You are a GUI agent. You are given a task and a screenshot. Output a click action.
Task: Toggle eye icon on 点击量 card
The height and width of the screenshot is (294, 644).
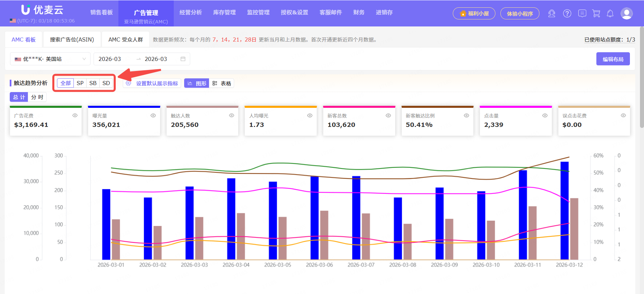click(x=545, y=116)
